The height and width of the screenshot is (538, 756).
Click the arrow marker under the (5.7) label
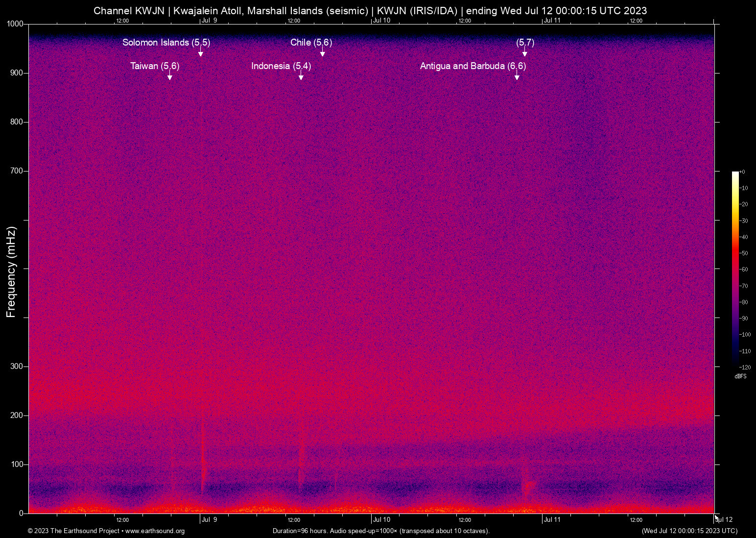click(525, 52)
